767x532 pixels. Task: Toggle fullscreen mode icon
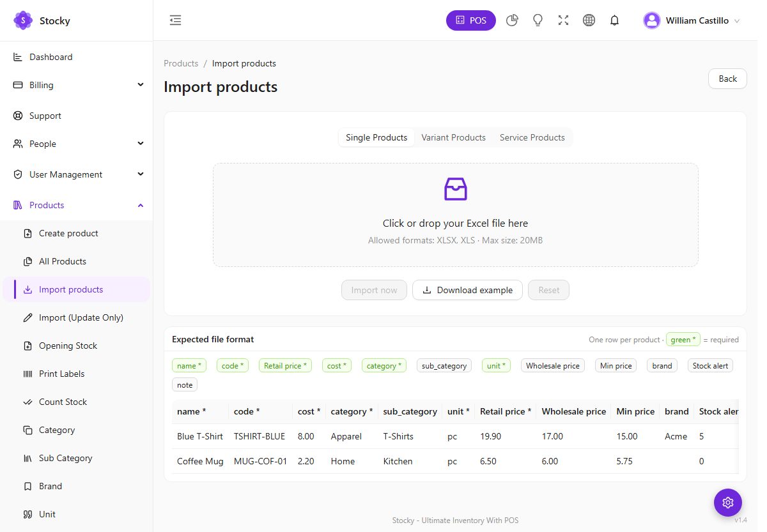click(563, 20)
